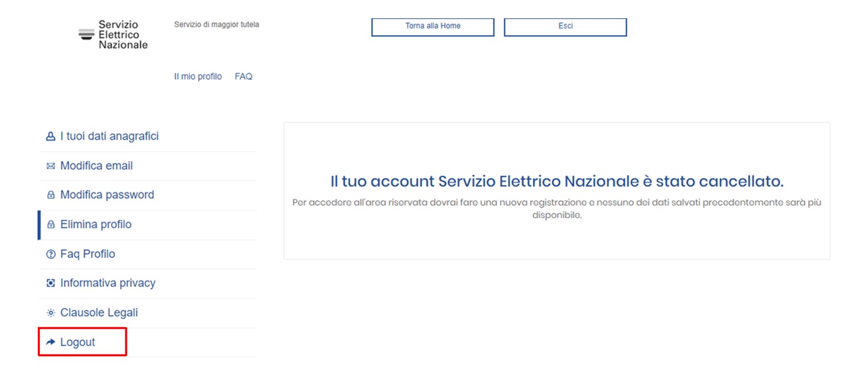This screenshot has height=386, width=868.
Task: Click the question mark icon beside Faq Profilo
Action: [x=51, y=254]
